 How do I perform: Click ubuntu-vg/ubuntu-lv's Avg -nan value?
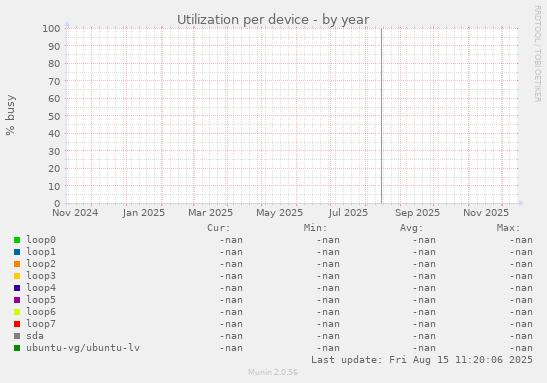(x=424, y=348)
